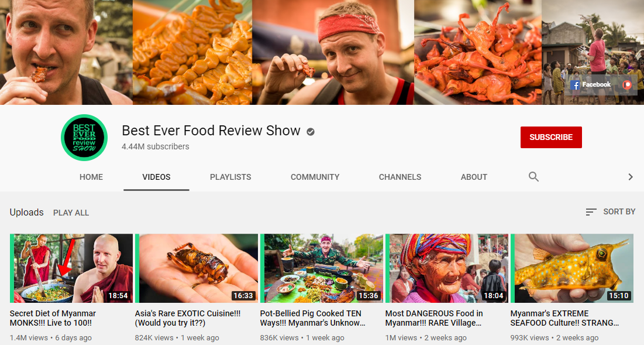
Task: Open the Pot-Bellied Pig video thumbnail
Action: pyautogui.click(x=322, y=268)
